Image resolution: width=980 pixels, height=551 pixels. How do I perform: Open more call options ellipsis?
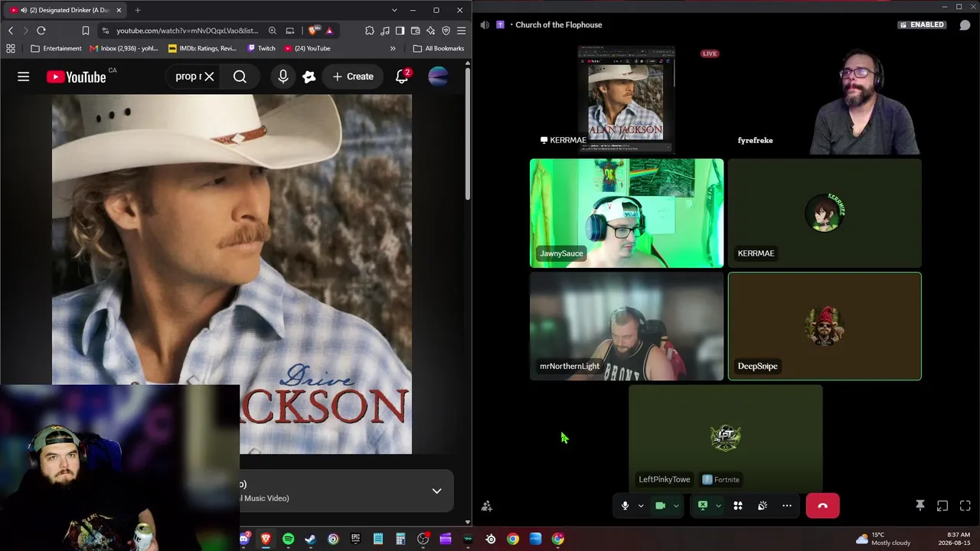pos(787,506)
